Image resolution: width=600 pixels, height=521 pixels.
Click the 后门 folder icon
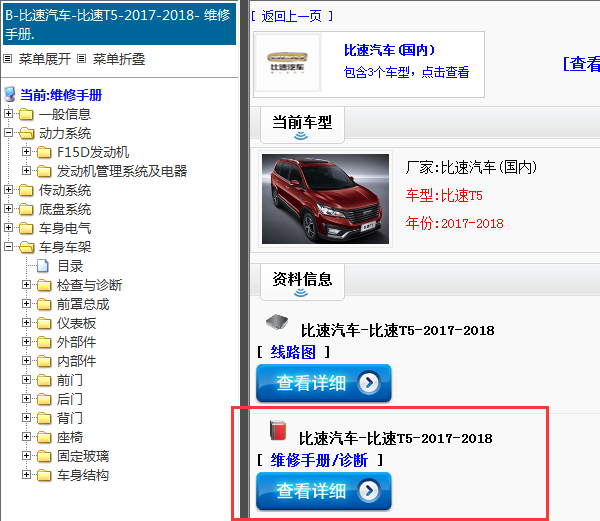[x=44, y=399]
